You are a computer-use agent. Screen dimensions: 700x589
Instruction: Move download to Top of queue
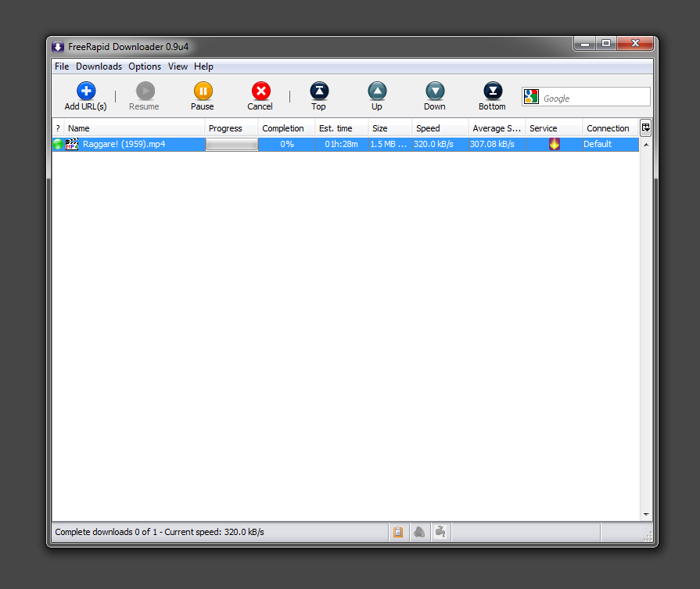point(319,96)
